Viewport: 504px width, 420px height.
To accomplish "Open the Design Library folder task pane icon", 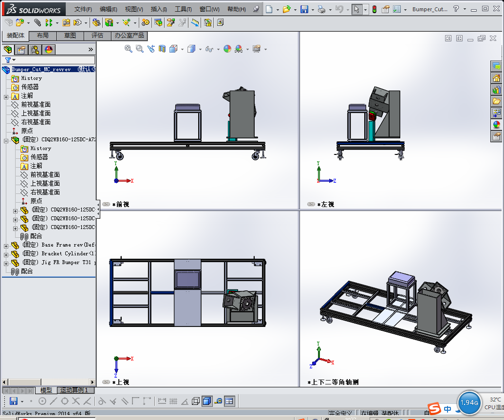I will pos(496,101).
